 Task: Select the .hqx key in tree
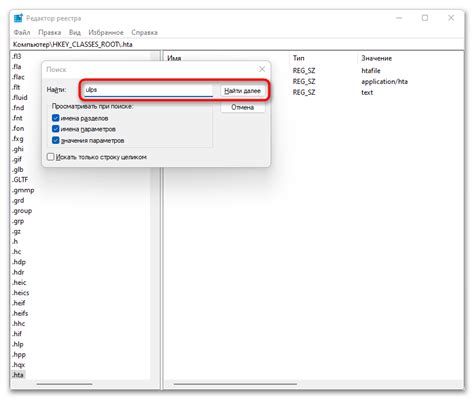[x=18, y=364]
